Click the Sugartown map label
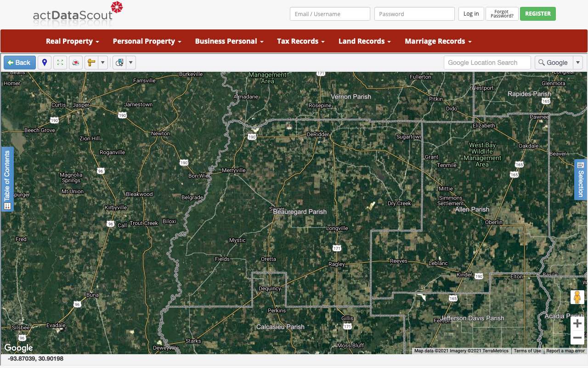 point(409,137)
